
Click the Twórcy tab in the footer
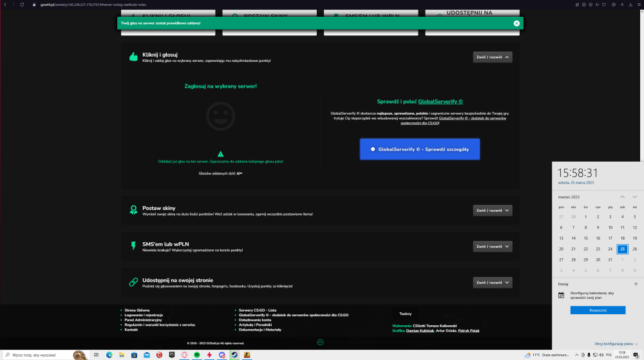pos(405,314)
